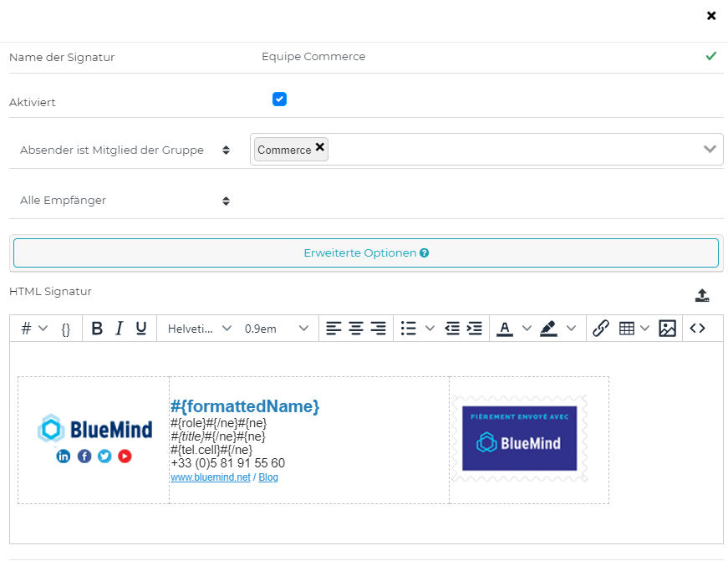Increase indent of the text

point(475,329)
